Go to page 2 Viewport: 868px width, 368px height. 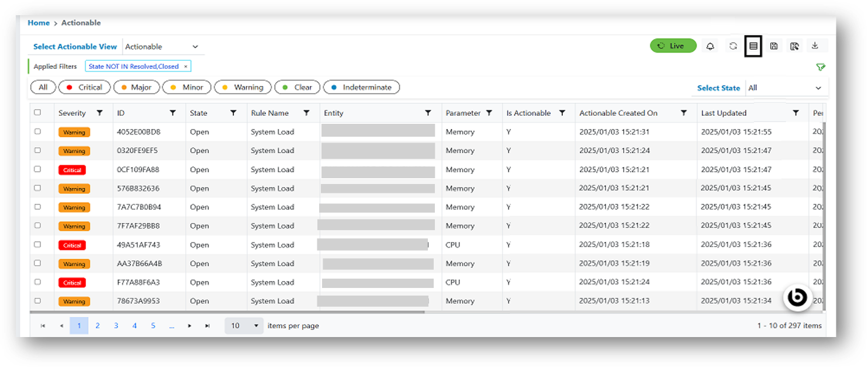pyautogui.click(x=98, y=326)
